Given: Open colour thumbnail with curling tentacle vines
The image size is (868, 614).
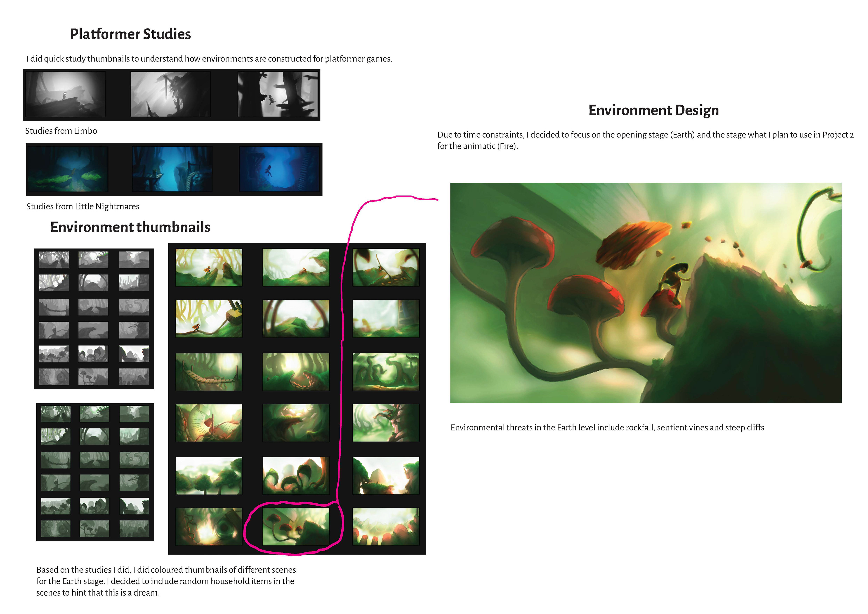Looking at the screenshot, I should point(386,372).
